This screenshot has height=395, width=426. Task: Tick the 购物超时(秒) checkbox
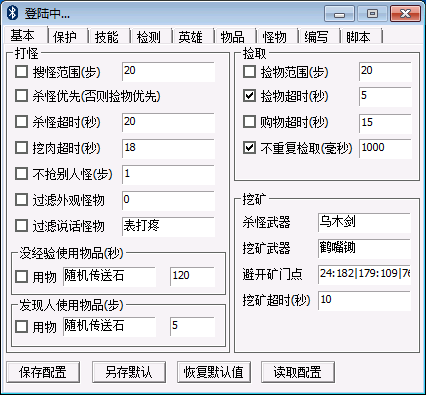[x=250, y=122]
